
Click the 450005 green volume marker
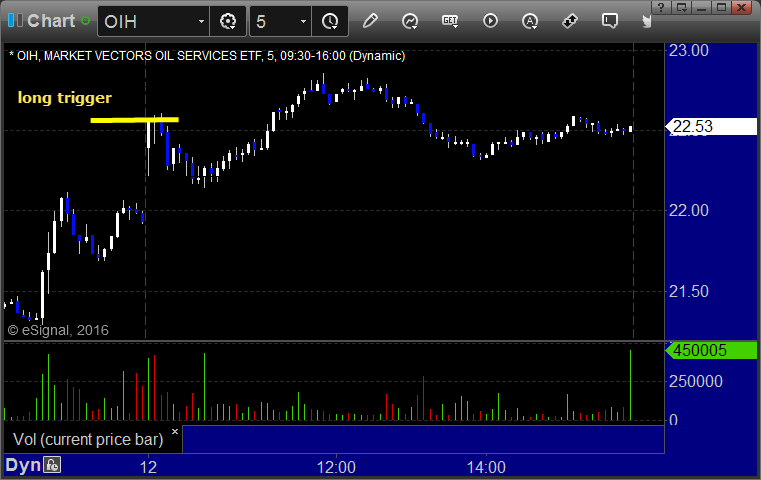click(x=711, y=350)
